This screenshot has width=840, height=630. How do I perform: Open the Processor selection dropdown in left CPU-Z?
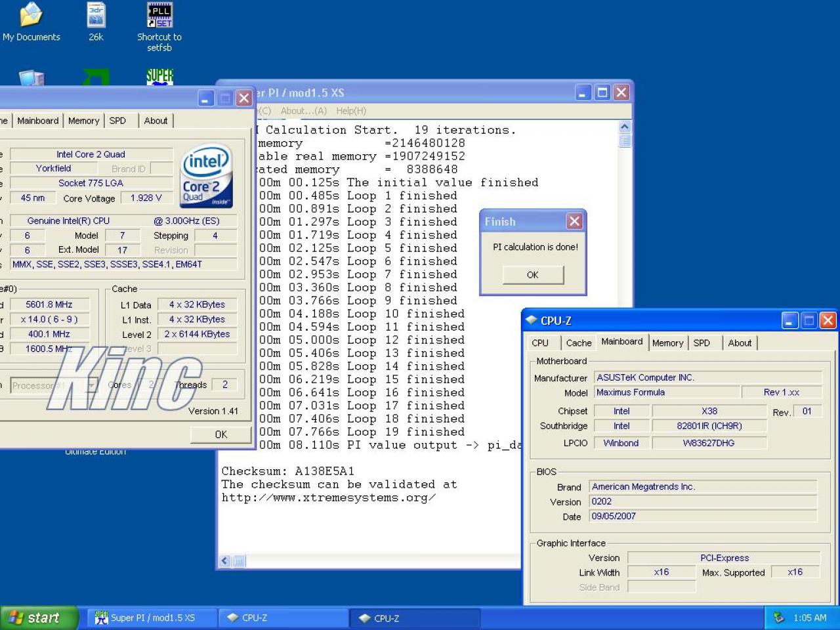point(93,385)
